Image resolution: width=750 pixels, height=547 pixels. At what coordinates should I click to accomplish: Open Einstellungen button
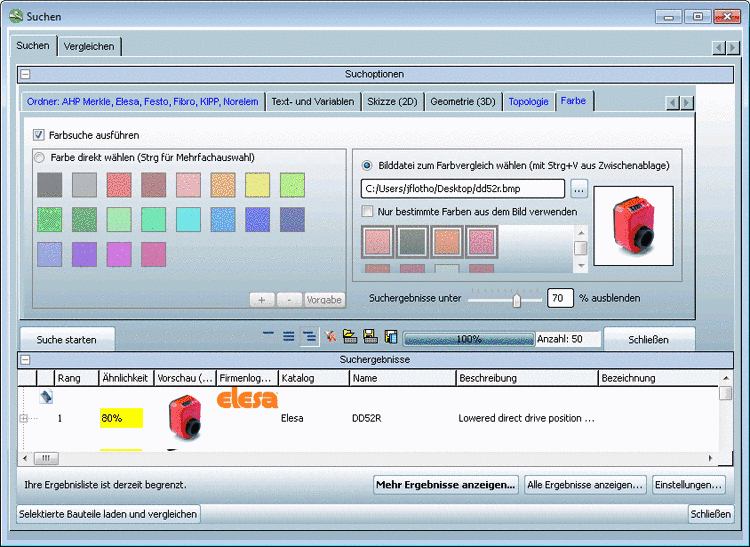pos(688,485)
